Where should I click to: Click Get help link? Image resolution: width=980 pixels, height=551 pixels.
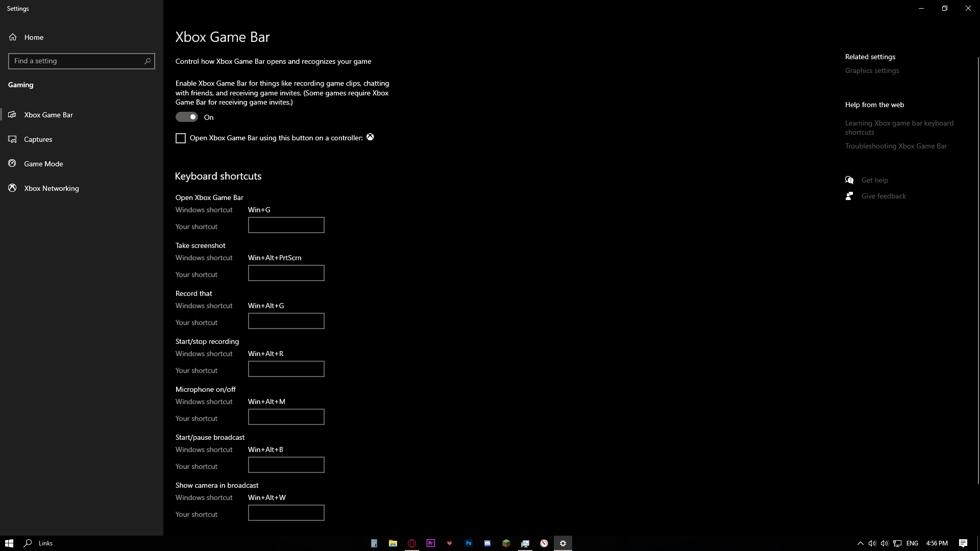pos(874,180)
